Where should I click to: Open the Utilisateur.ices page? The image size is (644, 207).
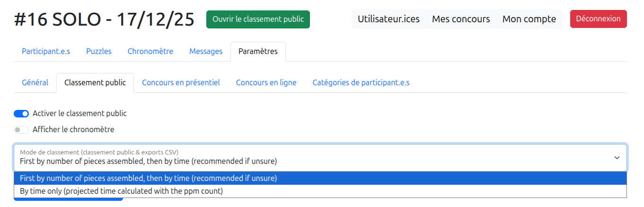[388, 19]
